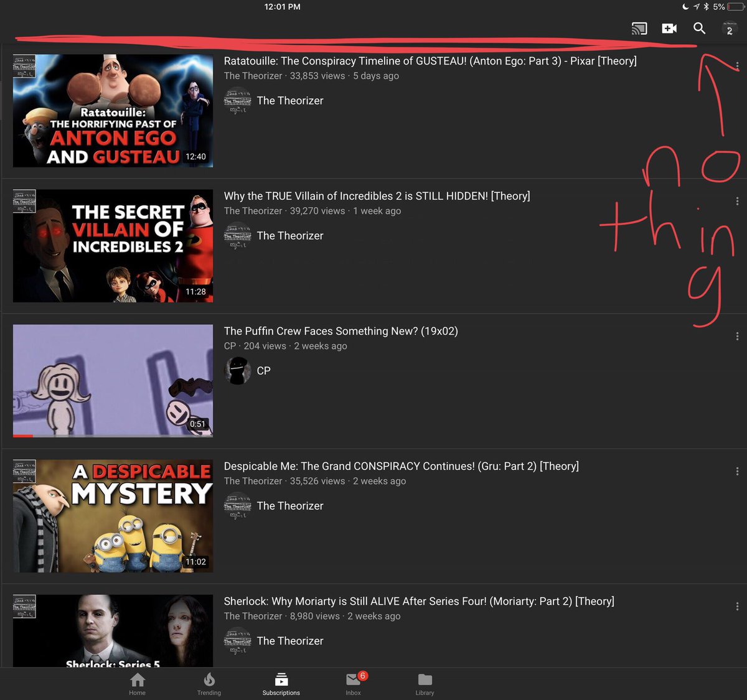Image resolution: width=747 pixels, height=700 pixels.
Task: Tap the red watch-progress bar on Puffin thumbnail
Action: coord(23,436)
